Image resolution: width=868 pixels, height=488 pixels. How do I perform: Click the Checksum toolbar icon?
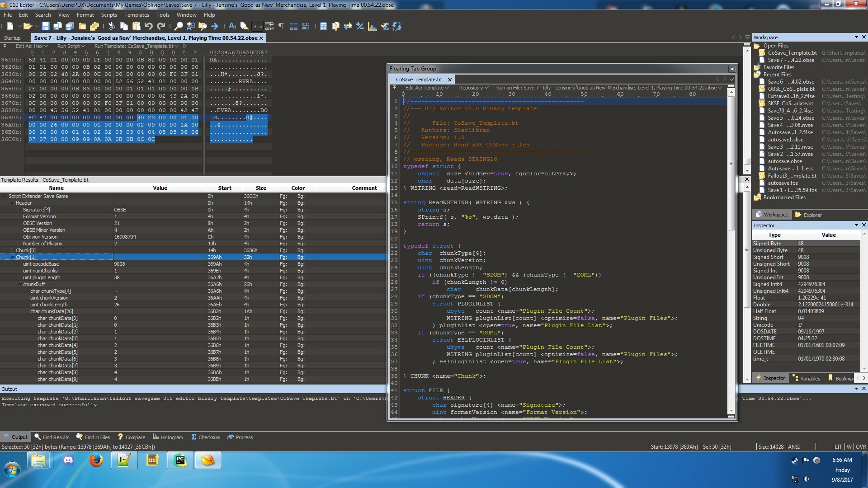pos(385,26)
